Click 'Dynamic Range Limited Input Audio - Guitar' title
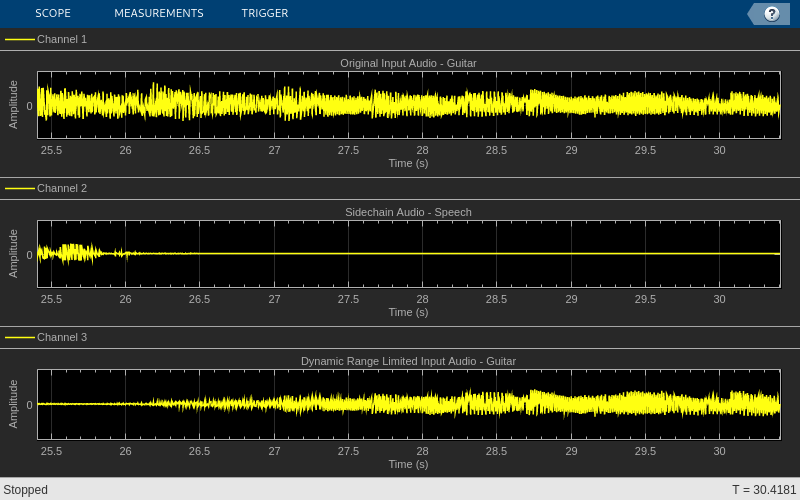This screenshot has width=800, height=500. coord(408,361)
